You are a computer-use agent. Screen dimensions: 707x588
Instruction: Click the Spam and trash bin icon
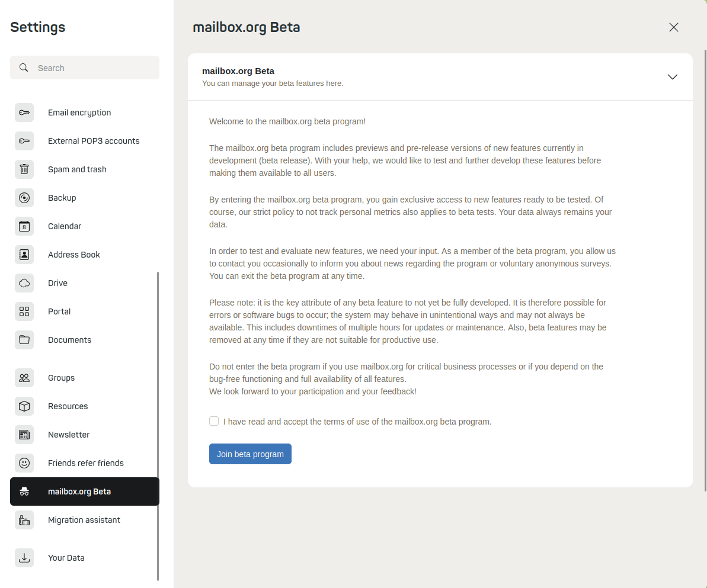(24, 169)
